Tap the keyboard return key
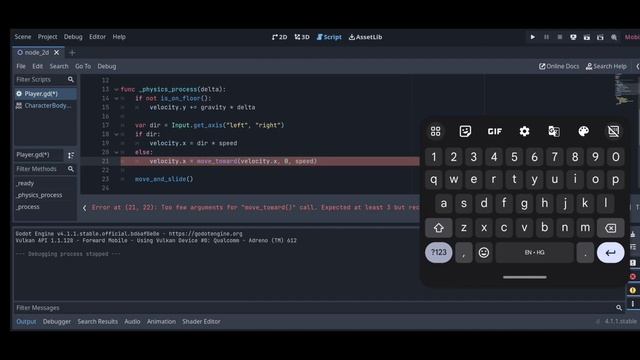 (x=611, y=253)
